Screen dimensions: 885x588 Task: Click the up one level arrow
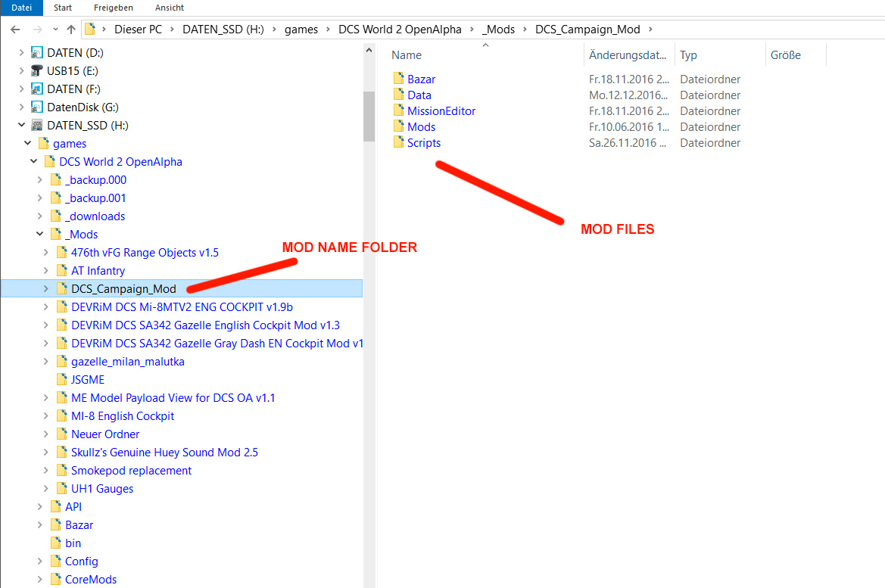[x=71, y=30]
